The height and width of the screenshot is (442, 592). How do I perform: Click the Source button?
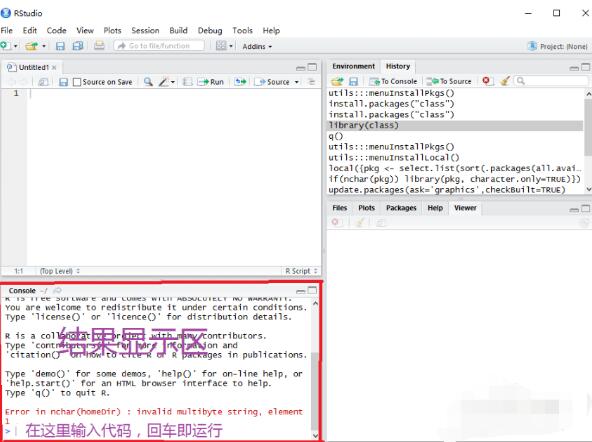[273, 82]
